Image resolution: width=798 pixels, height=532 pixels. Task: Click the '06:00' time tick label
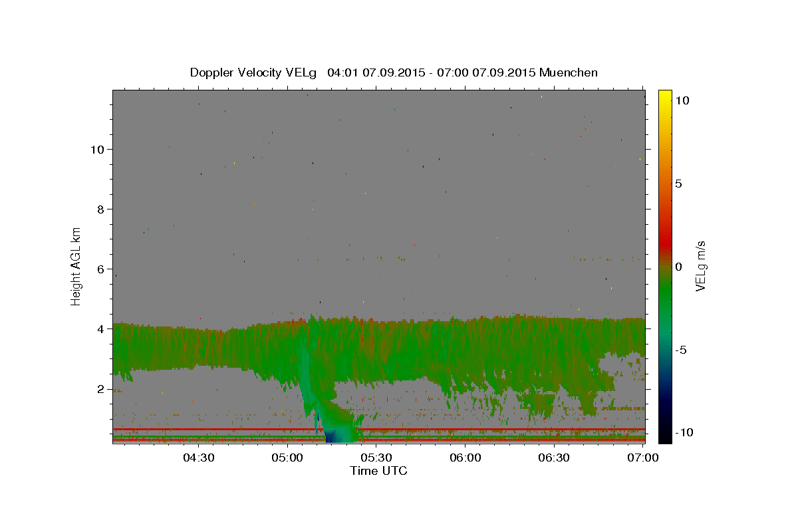pyautogui.click(x=465, y=458)
